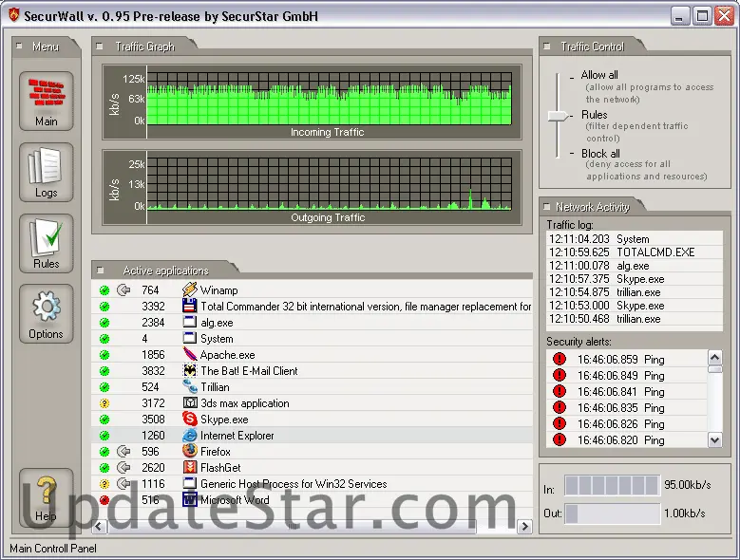This screenshot has width=740, height=560.
Task: Collapse the Active applications panel header
Action: [x=100, y=271]
